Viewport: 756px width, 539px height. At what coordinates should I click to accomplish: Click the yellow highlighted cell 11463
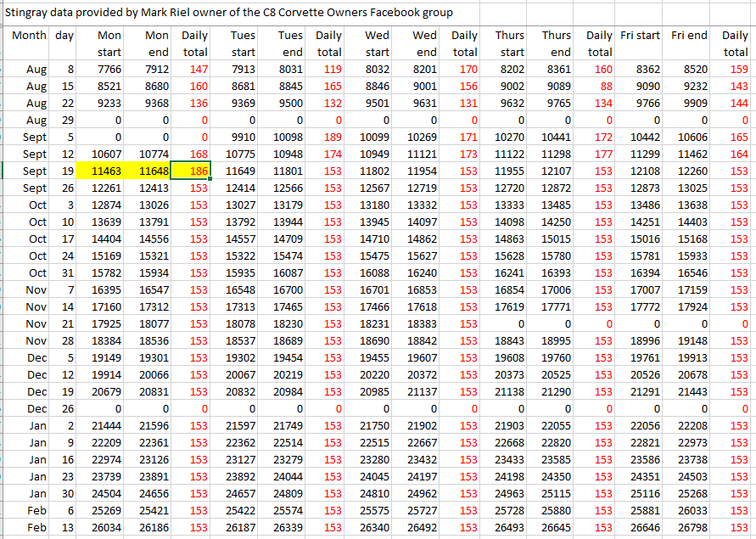pos(101,171)
